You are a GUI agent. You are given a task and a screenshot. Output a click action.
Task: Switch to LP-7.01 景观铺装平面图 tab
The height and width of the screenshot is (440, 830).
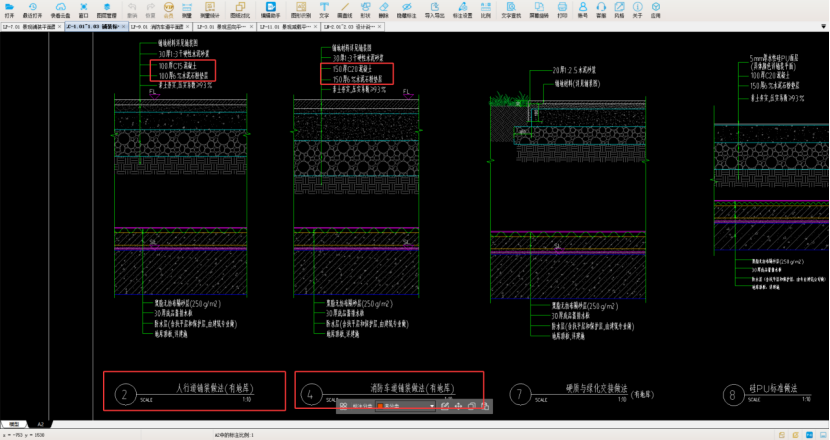(30, 27)
